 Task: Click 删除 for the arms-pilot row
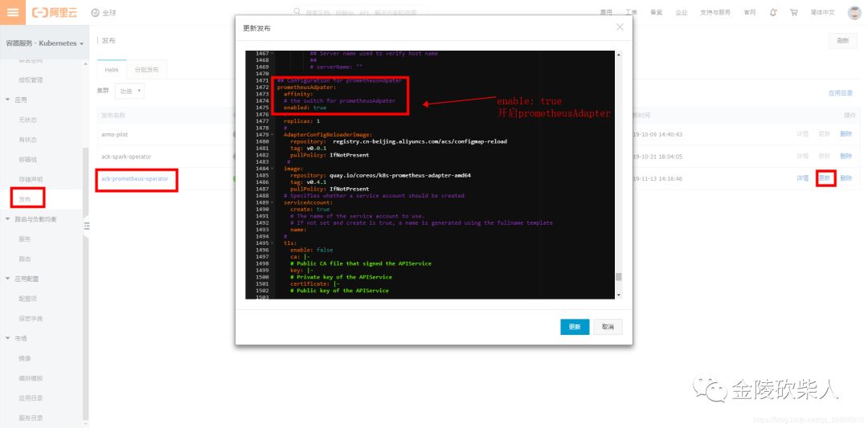(845, 134)
